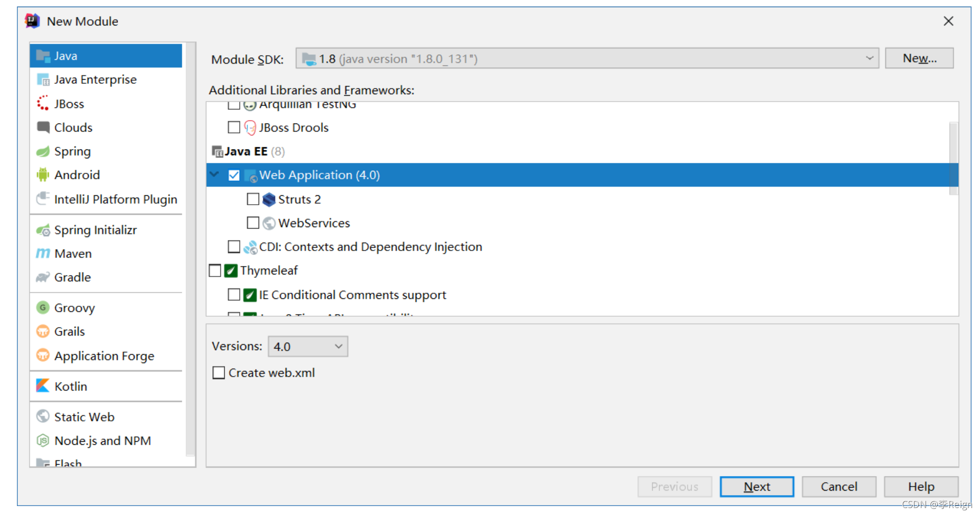Click the Cancel button
Screen dimensions: 980x515
point(839,487)
